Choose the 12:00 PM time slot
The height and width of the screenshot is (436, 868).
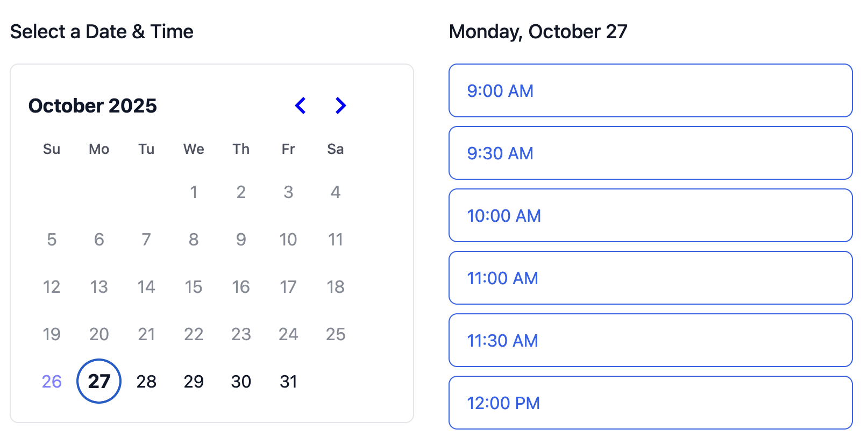pyautogui.click(x=650, y=403)
